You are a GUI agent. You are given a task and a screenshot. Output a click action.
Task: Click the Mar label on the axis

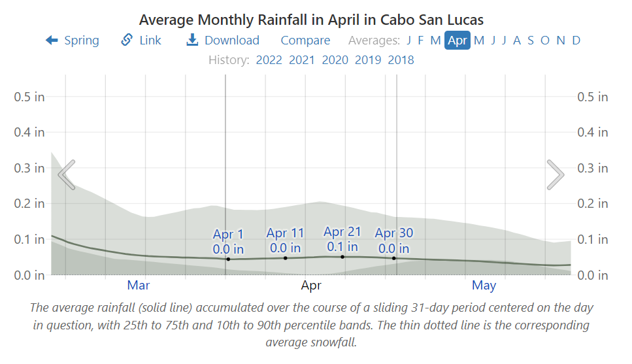[x=139, y=285]
